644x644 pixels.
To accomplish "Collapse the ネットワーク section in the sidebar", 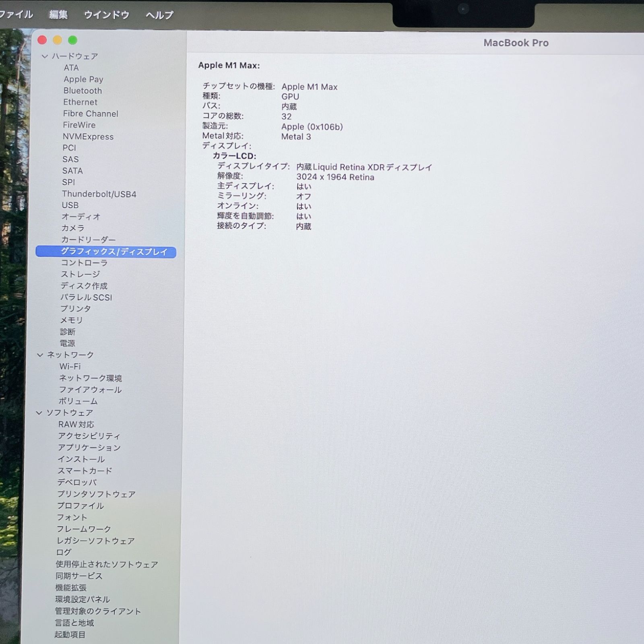I will (39, 355).
